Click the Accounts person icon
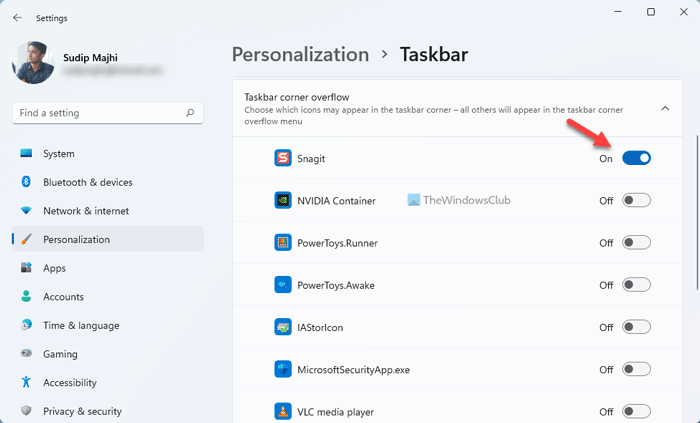This screenshot has height=423, width=700. (x=26, y=296)
